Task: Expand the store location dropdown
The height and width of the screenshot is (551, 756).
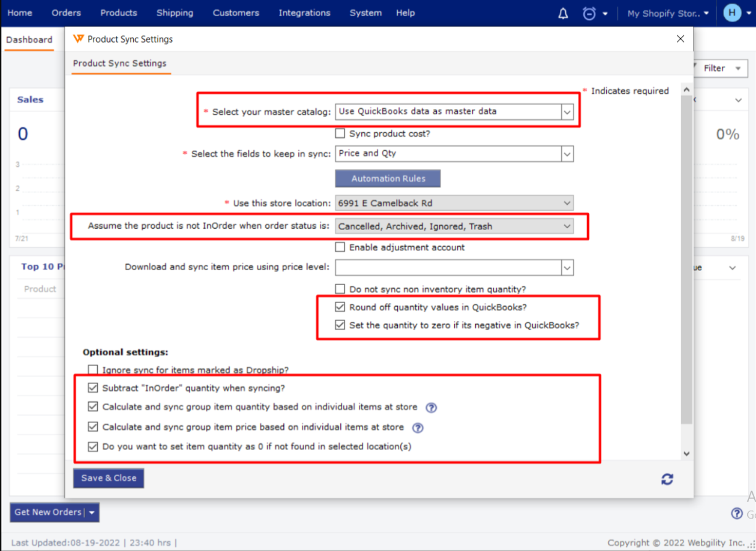Action: pos(567,203)
